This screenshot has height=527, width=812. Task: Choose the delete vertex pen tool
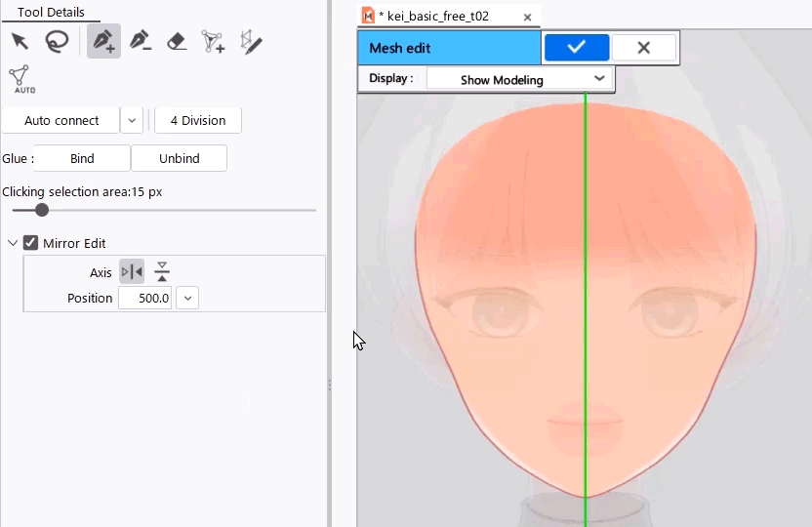coord(141,41)
